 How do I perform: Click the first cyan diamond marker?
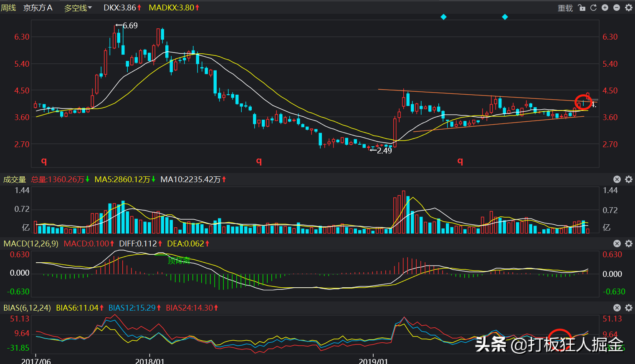(x=443, y=17)
